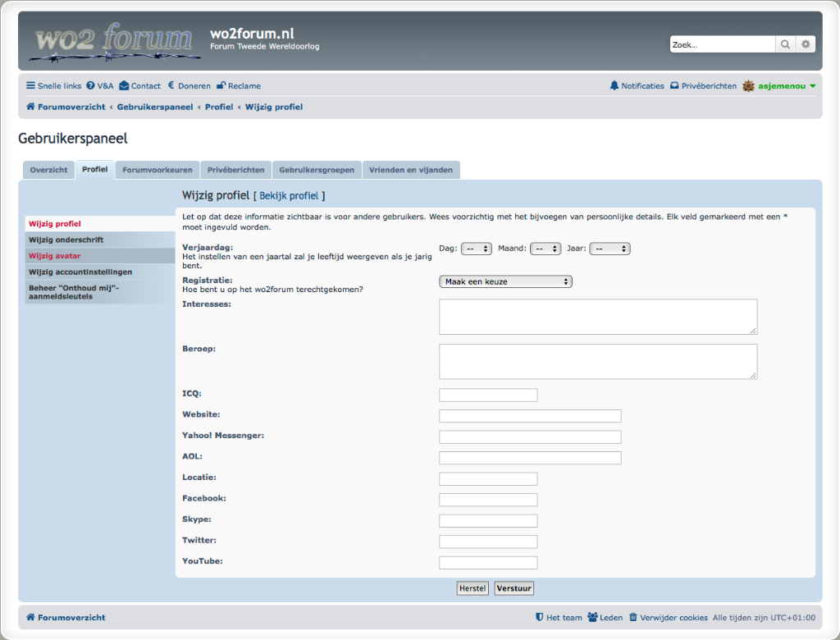
Task: Click into the Website input field
Action: 530,416
